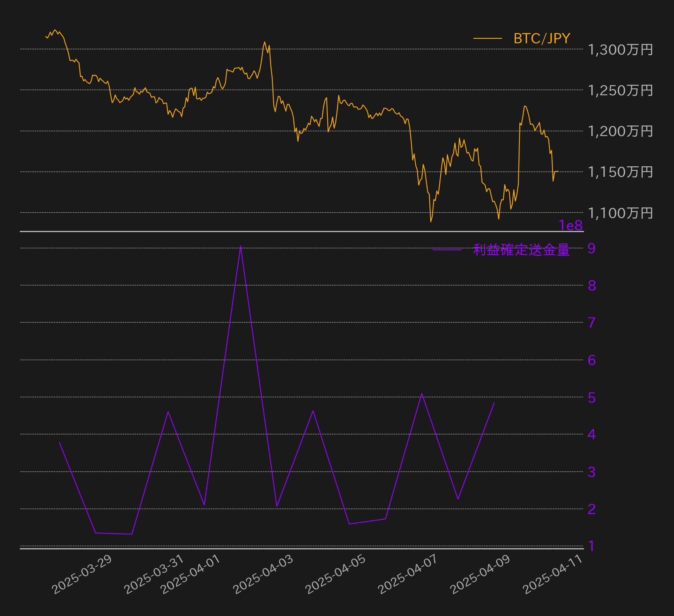Click the 1,250万円 axis label
Screen dimensions: 674x616
click(x=620, y=90)
